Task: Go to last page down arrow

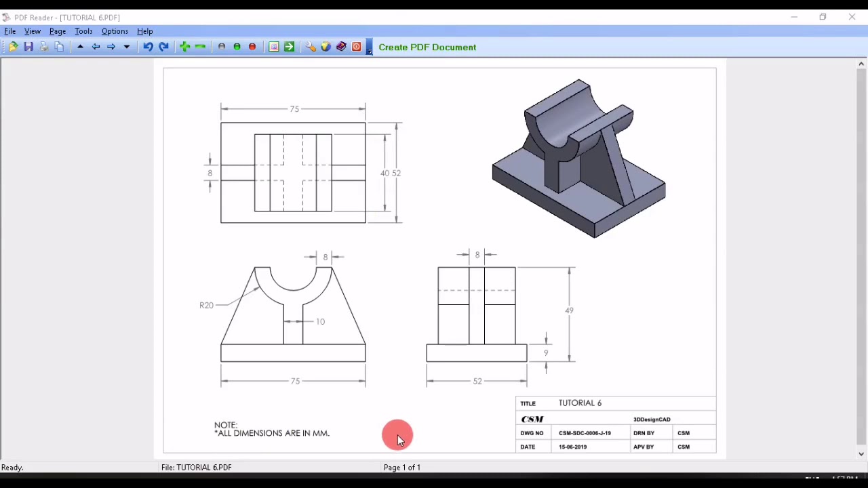Action: pyautogui.click(x=127, y=47)
